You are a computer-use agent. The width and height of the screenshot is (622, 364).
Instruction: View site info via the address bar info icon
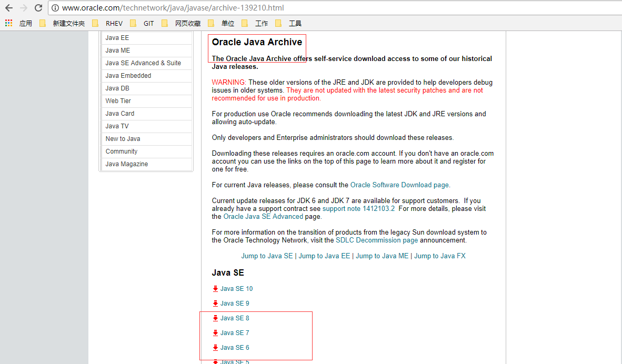[x=55, y=8]
